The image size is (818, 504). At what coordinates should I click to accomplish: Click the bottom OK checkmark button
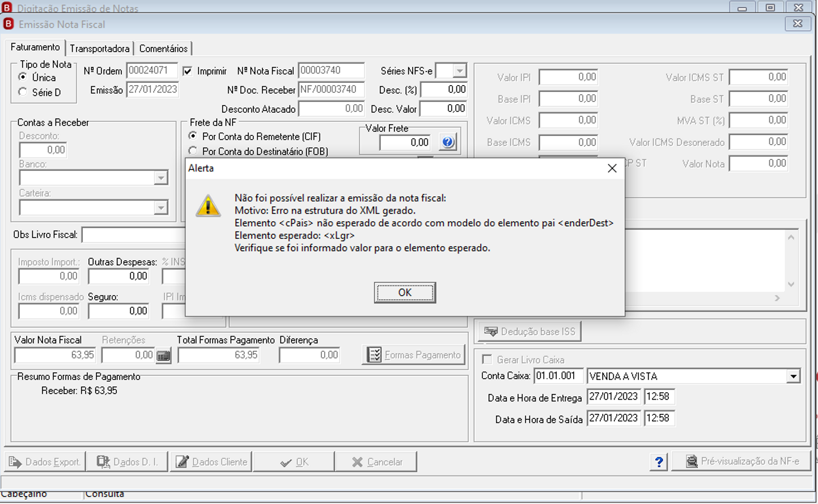coord(294,462)
